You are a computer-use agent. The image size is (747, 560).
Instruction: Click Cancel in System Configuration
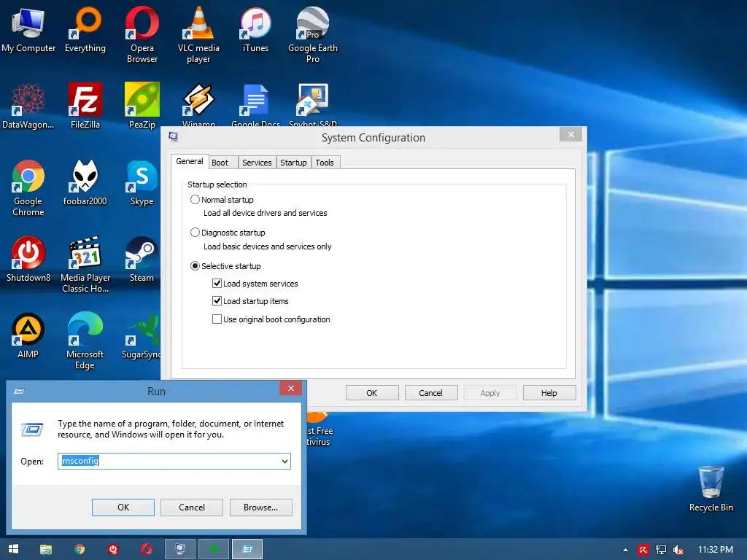(431, 393)
